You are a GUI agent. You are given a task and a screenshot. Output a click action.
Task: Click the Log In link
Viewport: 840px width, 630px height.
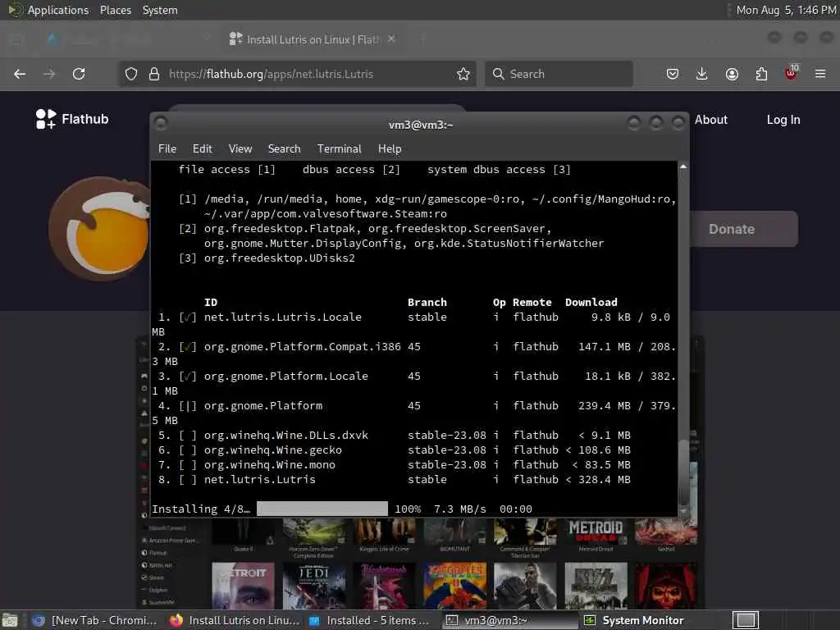click(x=783, y=120)
